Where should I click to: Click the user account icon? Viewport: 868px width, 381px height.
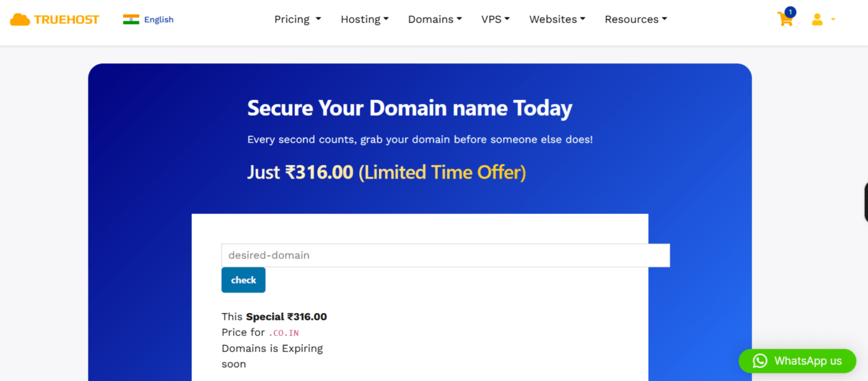[x=817, y=19]
